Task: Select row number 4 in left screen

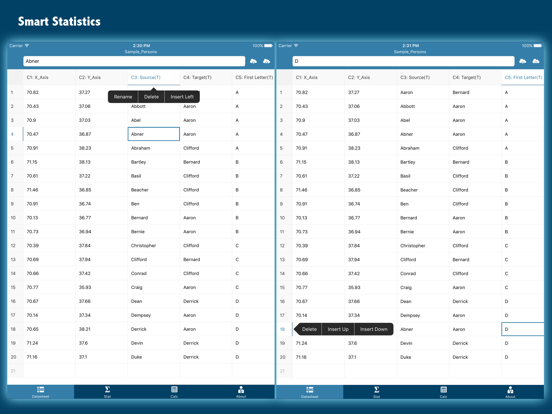Action: [x=15, y=134]
